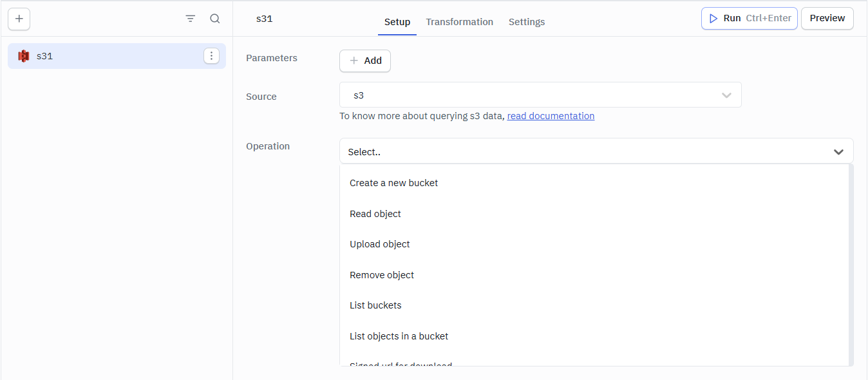Open the Settings tab
The width and height of the screenshot is (868, 380).
tap(526, 21)
